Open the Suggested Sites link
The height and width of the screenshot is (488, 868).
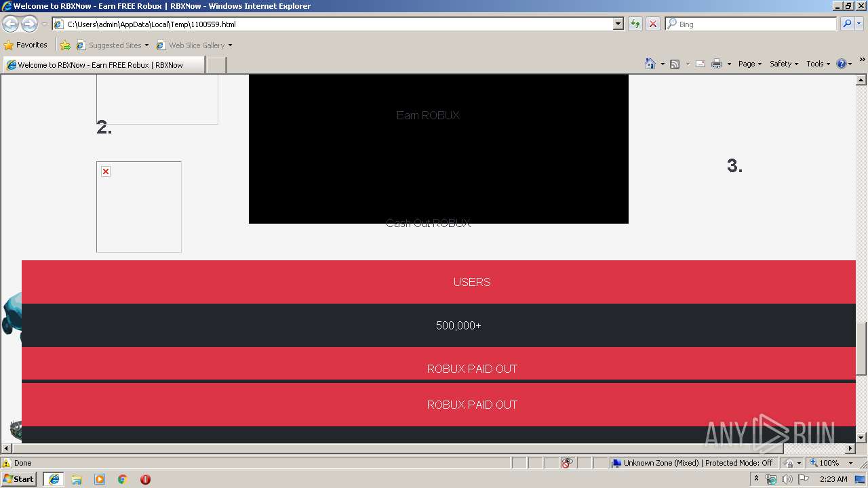coord(112,45)
